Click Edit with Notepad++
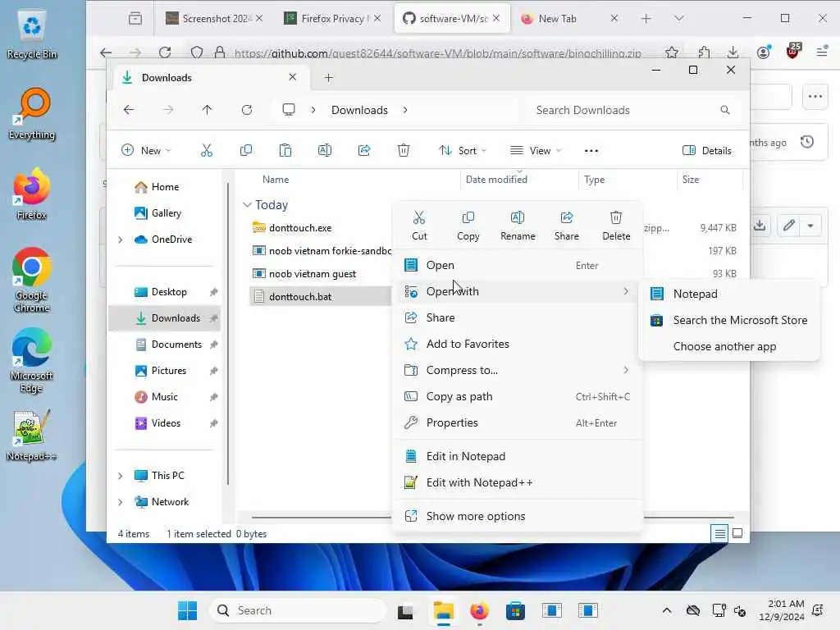840x630 pixels. point(518,482)
